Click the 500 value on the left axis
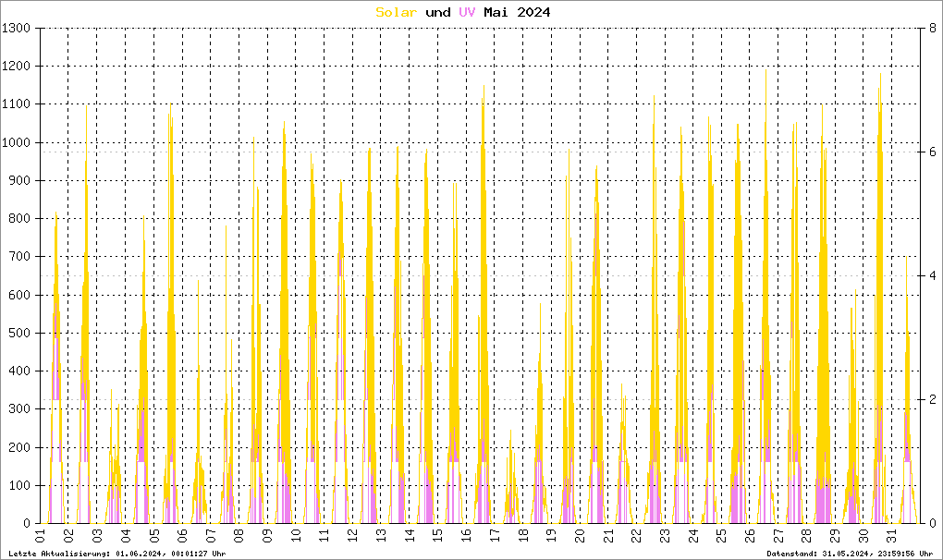 pyautogui.click(x=21, y=333)
